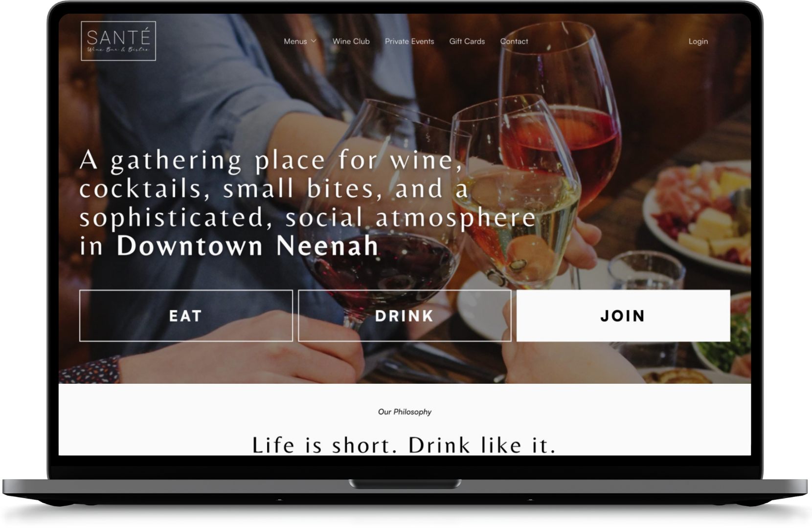Click the DRINK button
Image resolution: width=812 pixels, height=528 pixels.
click(x=405, y=316)
